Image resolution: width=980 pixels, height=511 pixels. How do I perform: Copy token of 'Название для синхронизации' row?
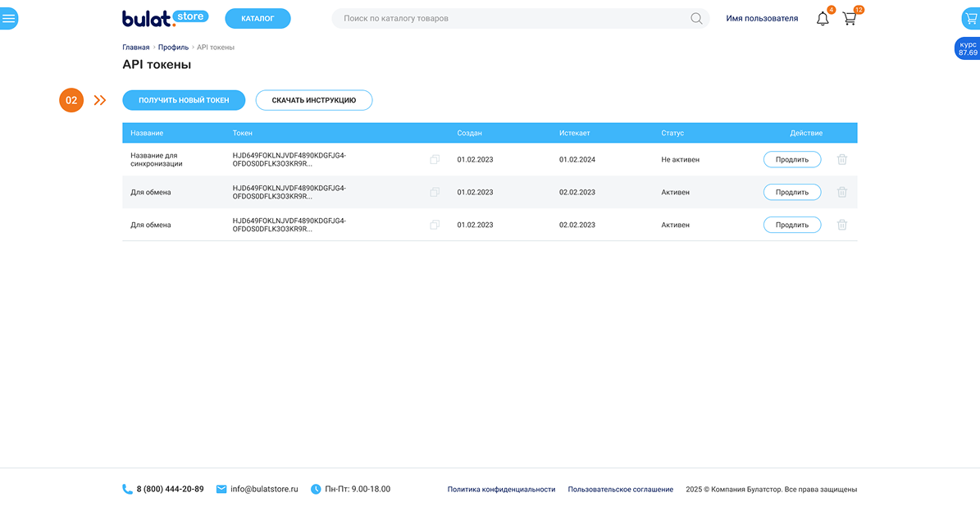(435, 160)
